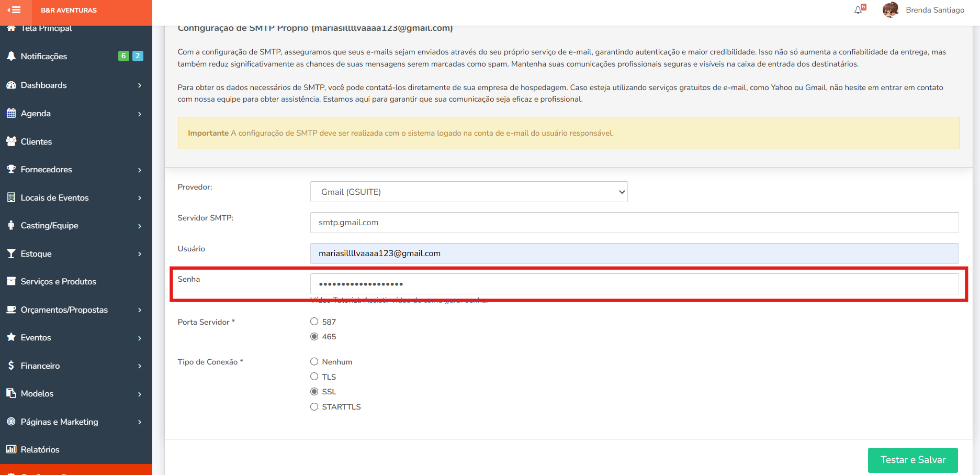Click the Modelos documents icon
The height and width of the screenshot is (475, 980).
[11, 393]
